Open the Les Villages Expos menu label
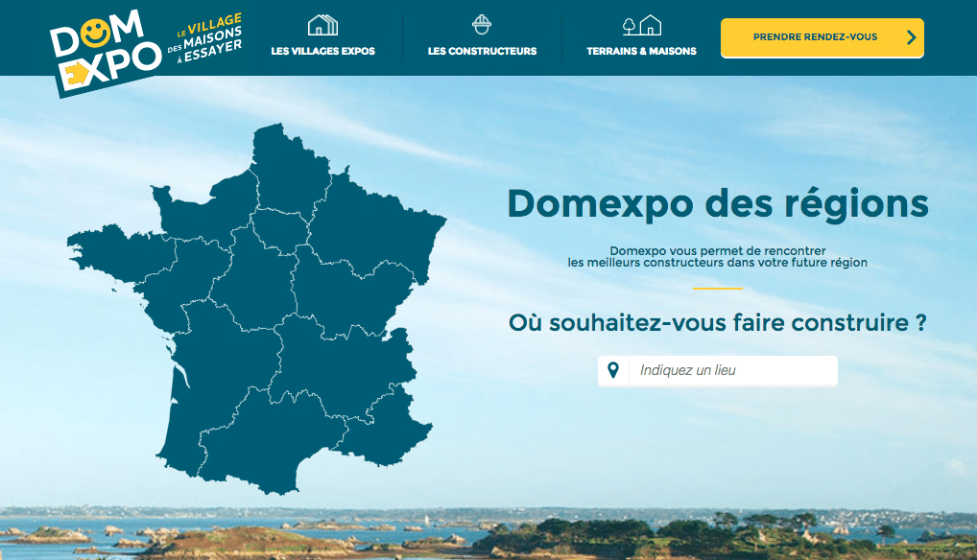977x560 pixels. (322, 51)
